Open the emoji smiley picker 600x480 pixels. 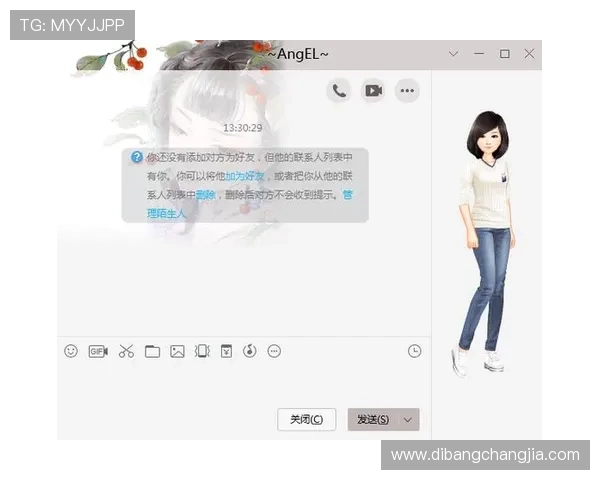[x=71, y=351]
